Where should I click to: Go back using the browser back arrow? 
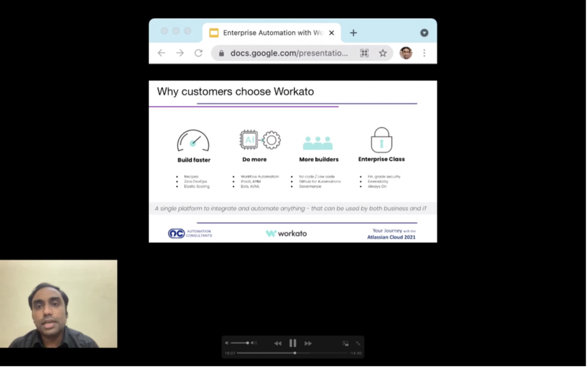tap(161, 53)
